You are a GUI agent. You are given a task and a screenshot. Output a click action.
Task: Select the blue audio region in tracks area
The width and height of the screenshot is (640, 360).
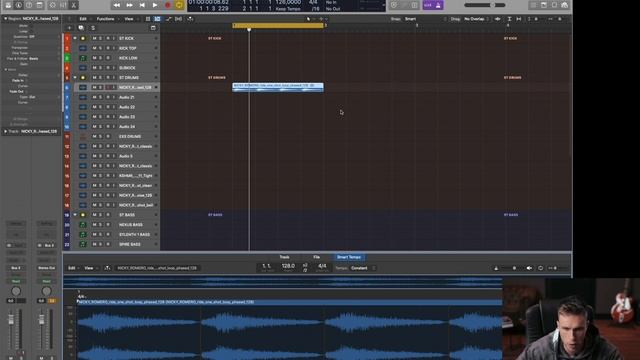tap(278, 87)
